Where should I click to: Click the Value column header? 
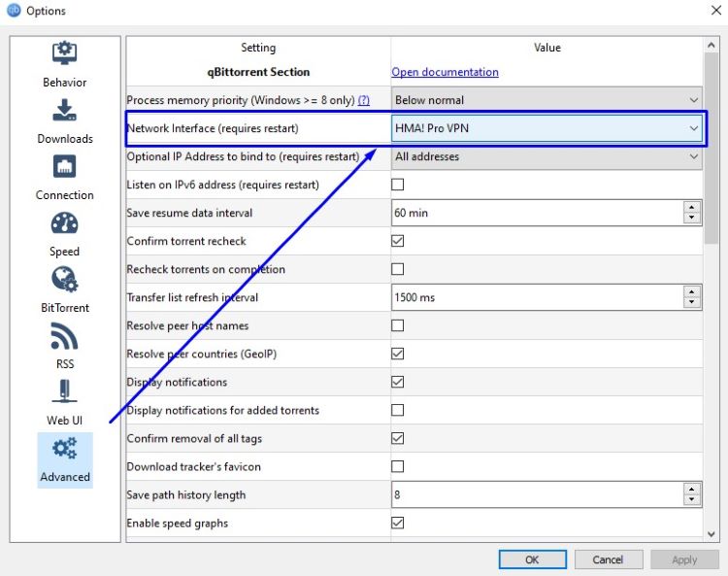tap(546, 48)
